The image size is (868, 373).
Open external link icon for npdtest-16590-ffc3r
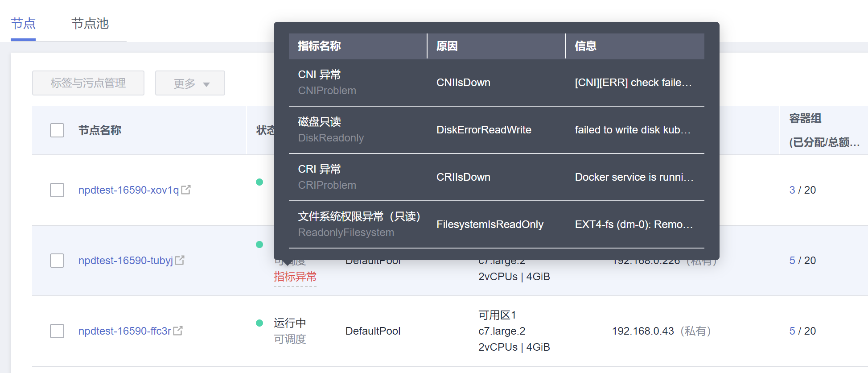(x=178, y=331)
